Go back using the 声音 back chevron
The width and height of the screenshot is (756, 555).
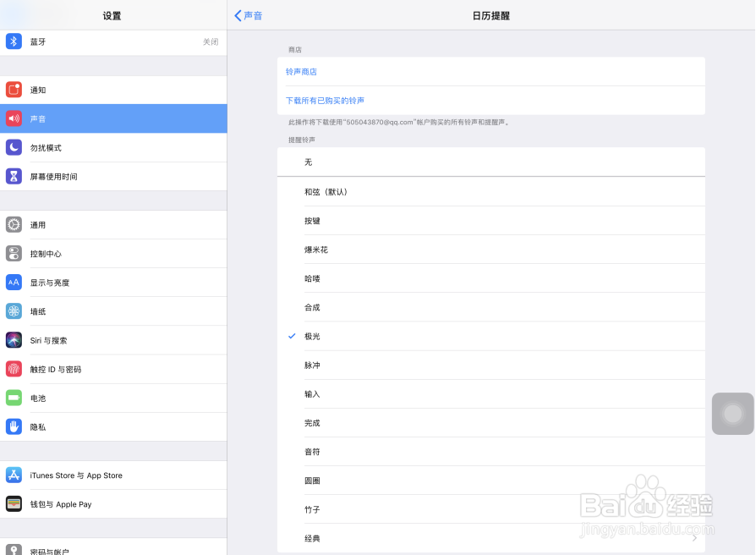point(249,15)
